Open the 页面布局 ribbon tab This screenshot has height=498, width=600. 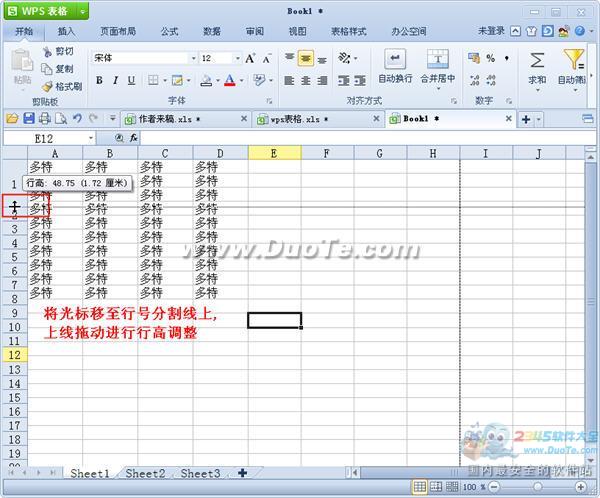pos(117,31)
